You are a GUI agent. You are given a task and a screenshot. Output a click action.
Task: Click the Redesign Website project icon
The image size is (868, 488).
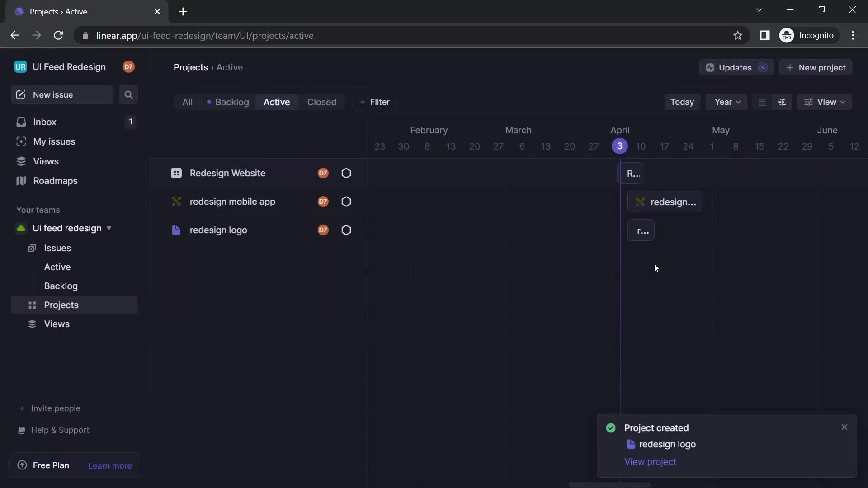(176, 174)
